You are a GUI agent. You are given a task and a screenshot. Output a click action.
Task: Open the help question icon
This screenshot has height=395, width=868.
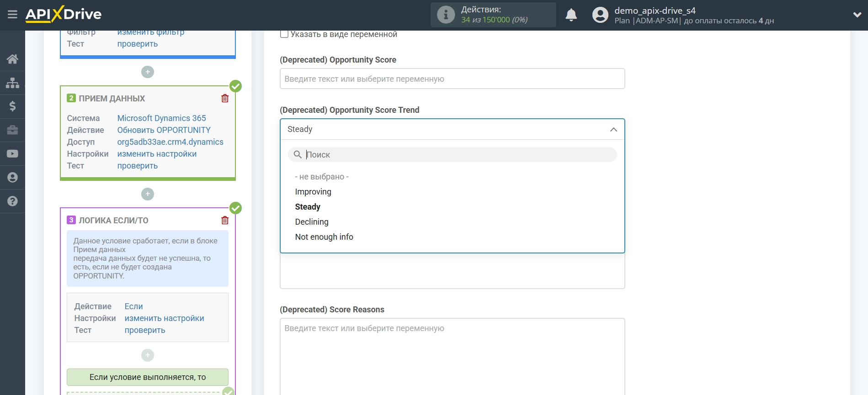tap(12, 201)
